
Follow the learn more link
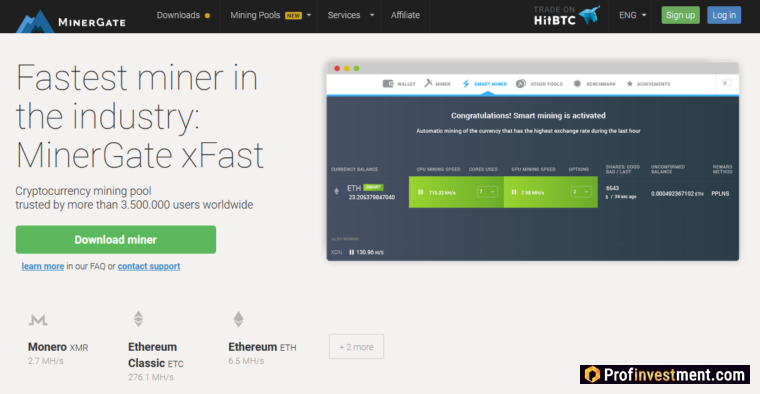point(43,266)
